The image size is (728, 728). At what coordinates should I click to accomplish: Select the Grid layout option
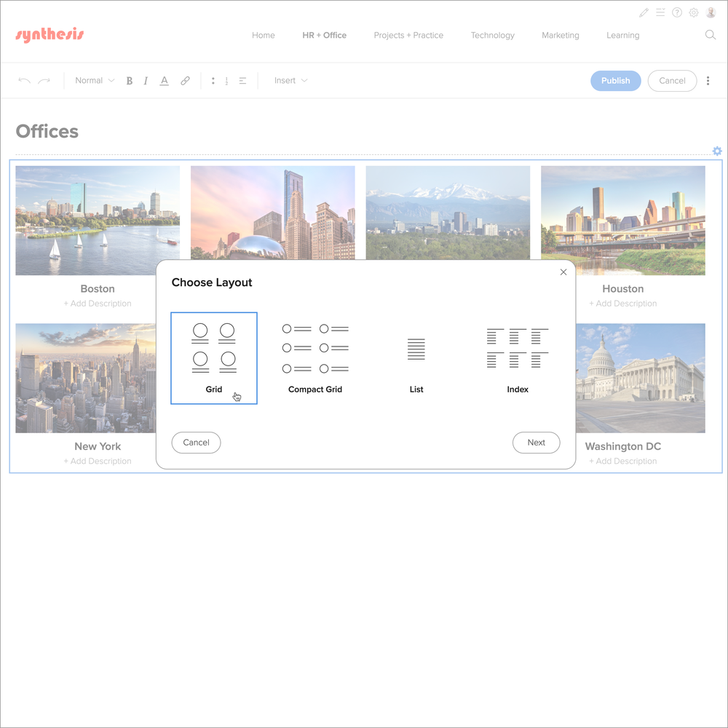(213, 357)
